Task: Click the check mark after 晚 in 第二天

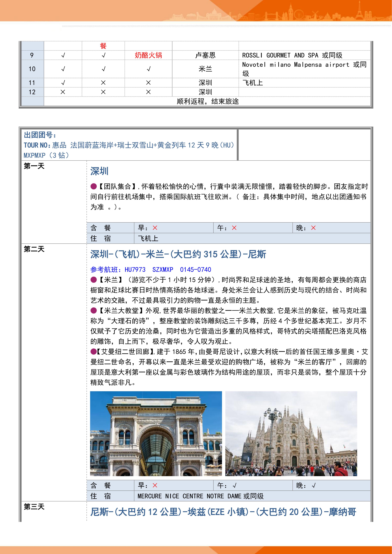Action: coord(314,486)
